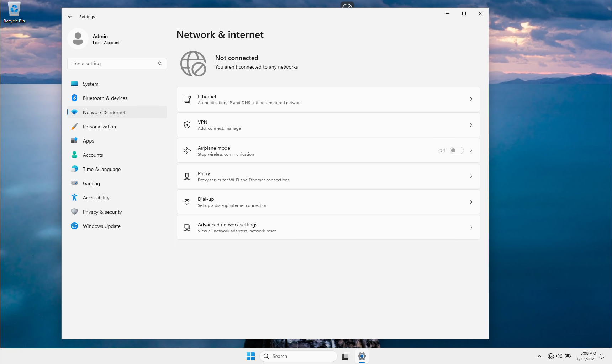
Task: Click the search magnifier icon in Find a setting
Action: 160,64
